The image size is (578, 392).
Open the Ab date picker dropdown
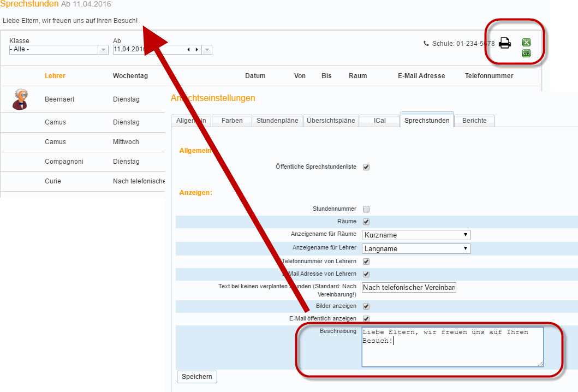tap(207, 50)
